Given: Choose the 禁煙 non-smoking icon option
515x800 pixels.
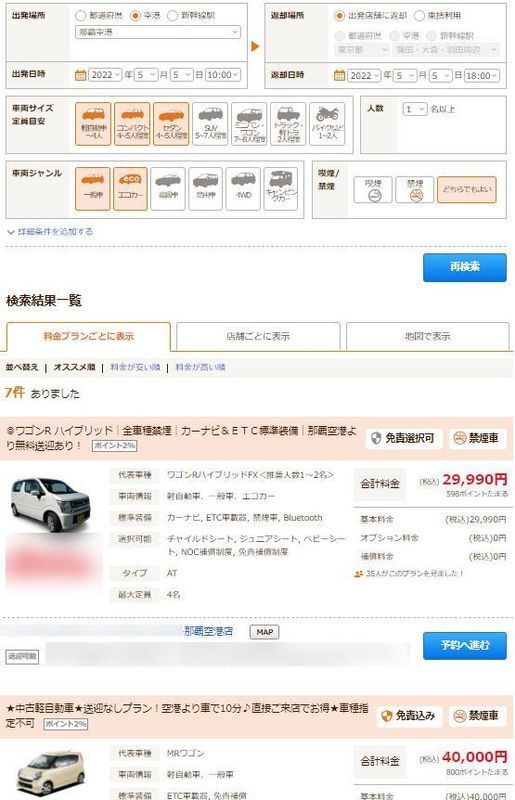Looking at the screenshot, I should click(415, 189).
